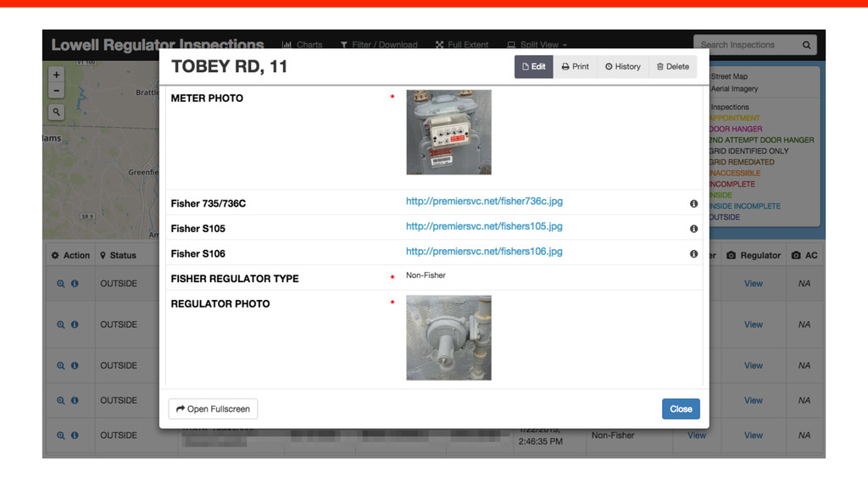Image resolution: width=868 pixels, height=488 pixels.
Task: Click the magnifier icon in the search box
Action: coord(807,45)
